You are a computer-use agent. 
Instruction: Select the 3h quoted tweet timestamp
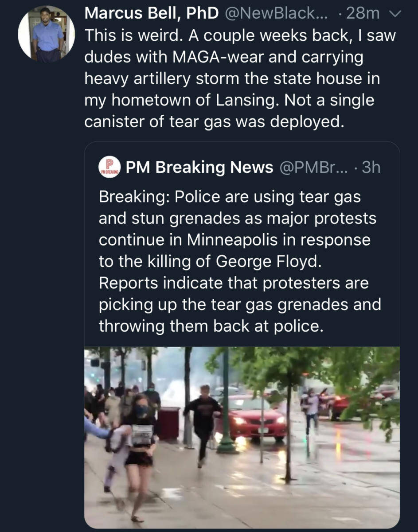click(x=371, y=167)
